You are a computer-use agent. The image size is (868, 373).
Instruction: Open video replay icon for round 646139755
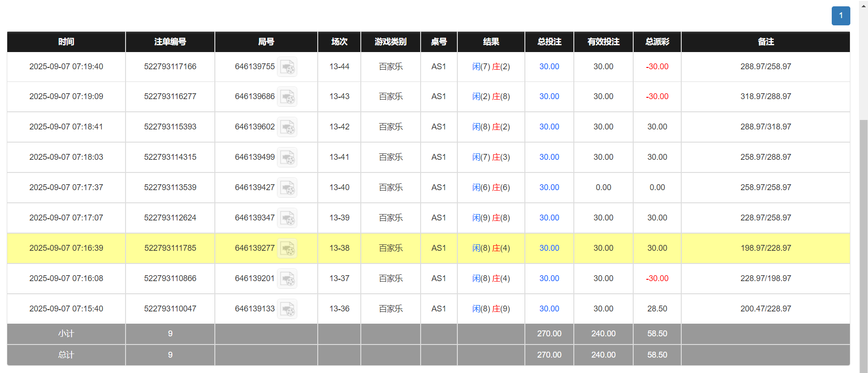point(287,67)
